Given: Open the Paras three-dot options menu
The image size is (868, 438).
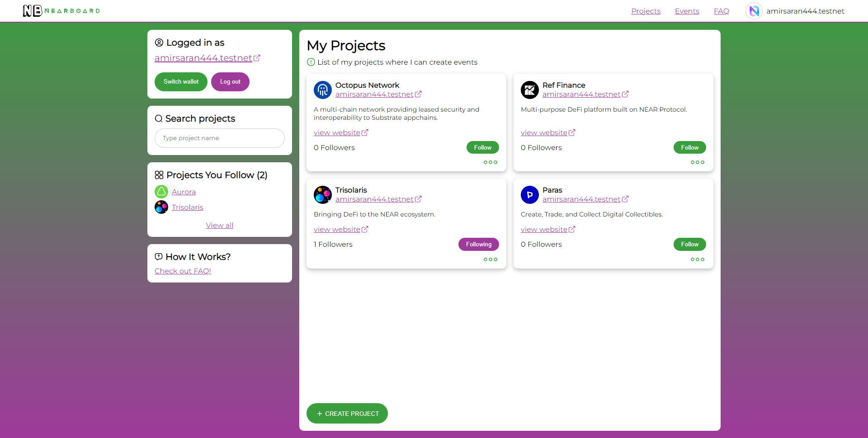Looking at the screenshot, I should (698, 259).
